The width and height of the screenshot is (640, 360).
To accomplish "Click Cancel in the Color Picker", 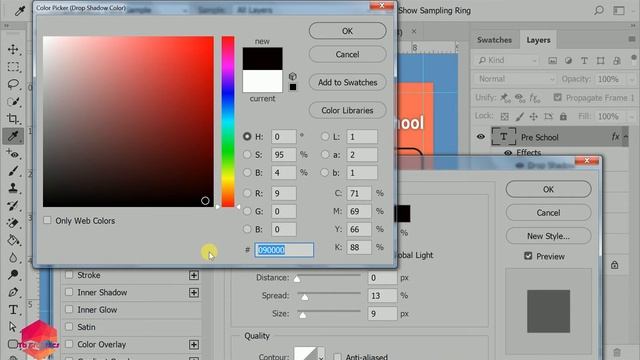I will (347, 54).
